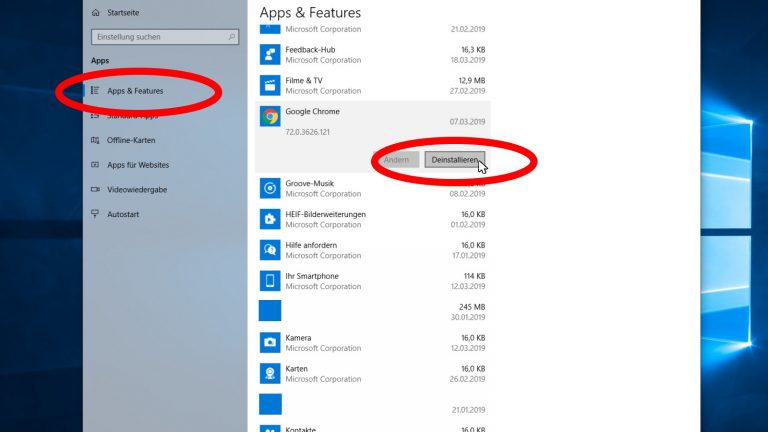The height and width of the screenshot is (432, 768).
Task: Go to Apps für Websites
Action: pyautogui.click(x=137, y=164)
